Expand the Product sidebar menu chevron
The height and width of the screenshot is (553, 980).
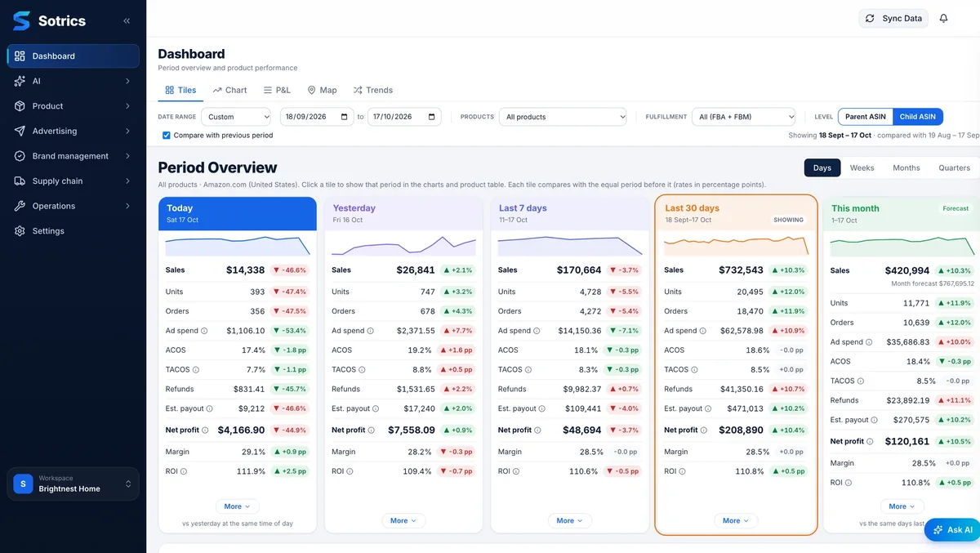point(127,106)
